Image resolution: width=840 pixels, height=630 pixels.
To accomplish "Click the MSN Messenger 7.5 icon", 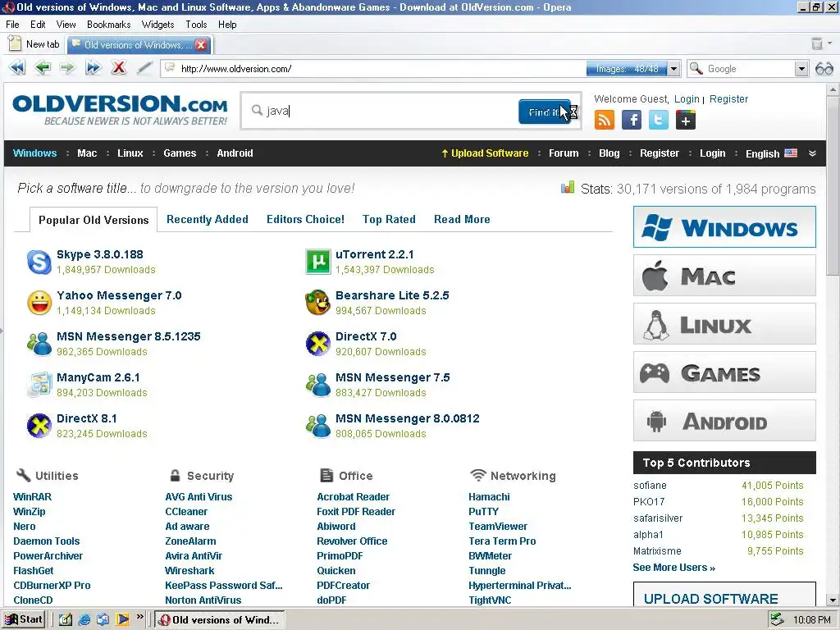I will (x=317, y=385).
